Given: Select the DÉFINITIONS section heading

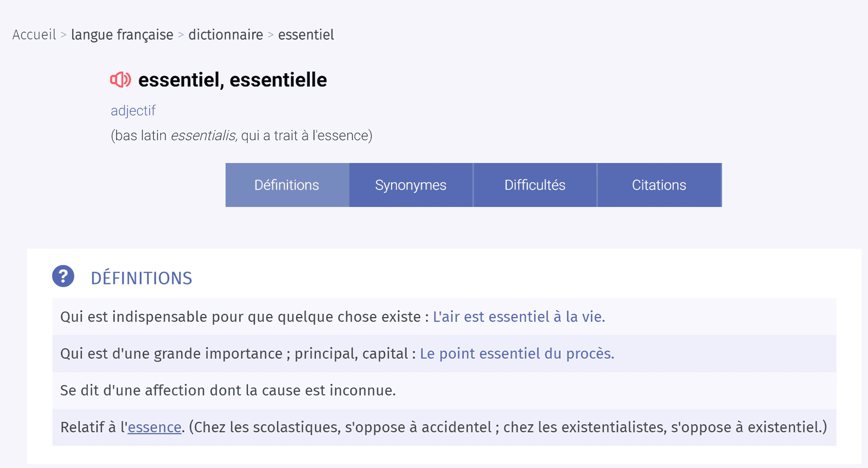Looking at the screenshot, I should click(142, 278).
